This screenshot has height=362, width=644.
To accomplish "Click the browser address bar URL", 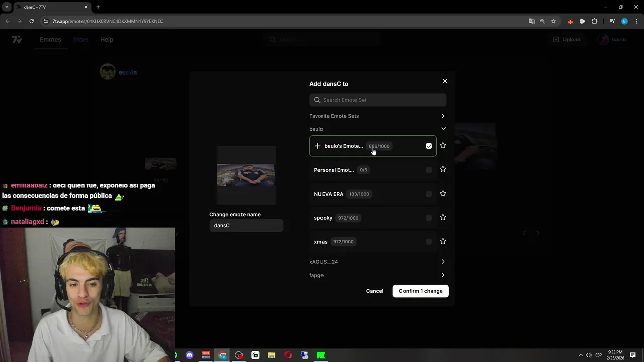I will [x=108, y=21].
